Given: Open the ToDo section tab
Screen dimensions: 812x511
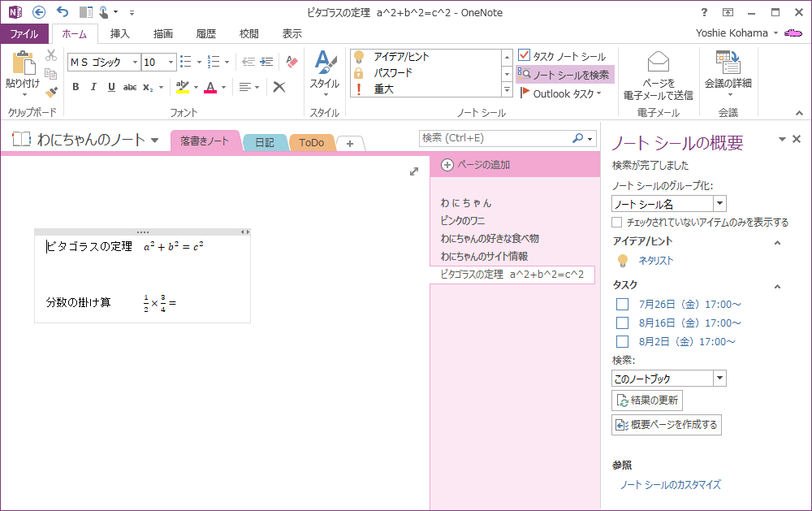Looking at the screenshot, I should coord(312,142).
